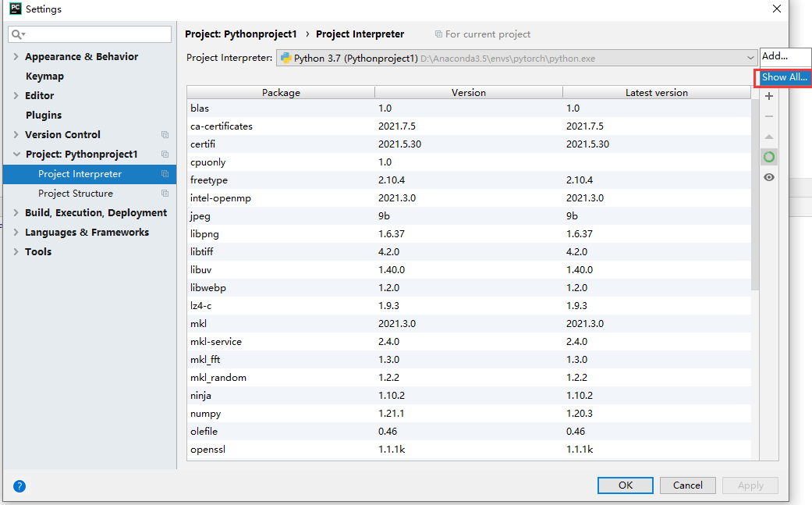Open the Plugins settings page

(x=44, y=115)
